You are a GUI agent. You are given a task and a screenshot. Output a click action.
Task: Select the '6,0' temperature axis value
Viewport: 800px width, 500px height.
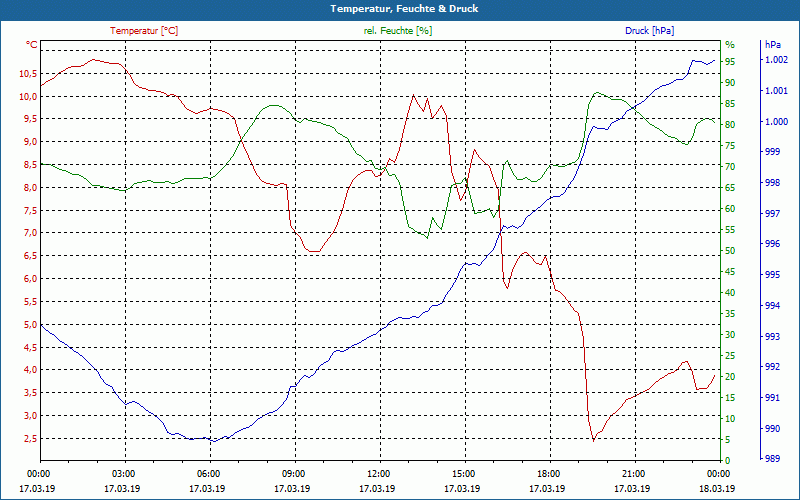click(30, 279)
